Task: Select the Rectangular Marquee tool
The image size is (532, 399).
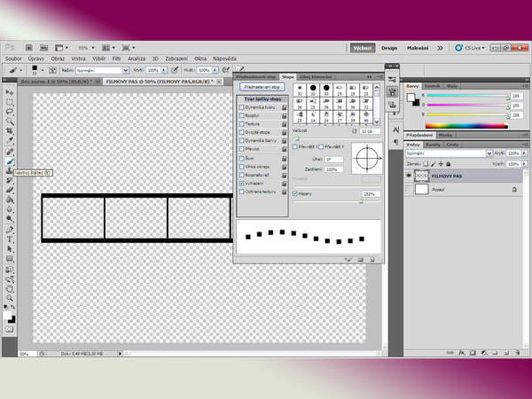Action: click(x=10, y=102)
